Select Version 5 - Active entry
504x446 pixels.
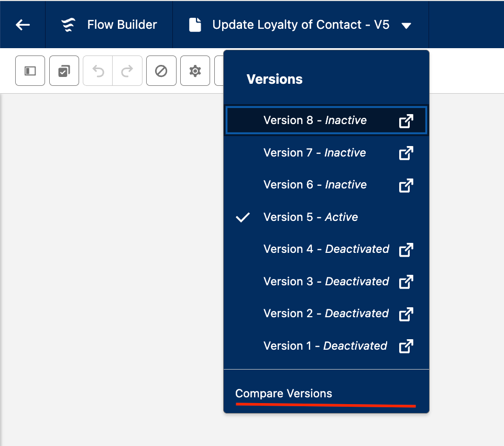pyautogui.click(x=311, y=217)
